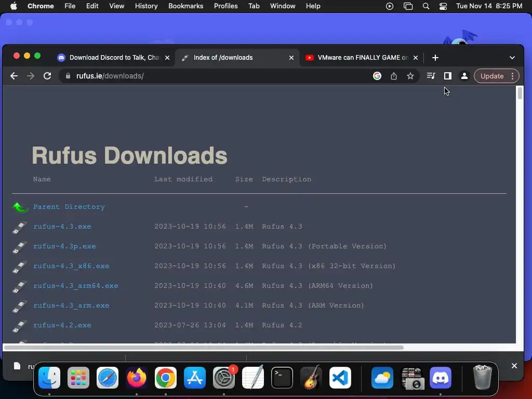Viewport: 532px width, 399px height.
Task: Open the Bookmarks menu
Action: coord(185,6)
